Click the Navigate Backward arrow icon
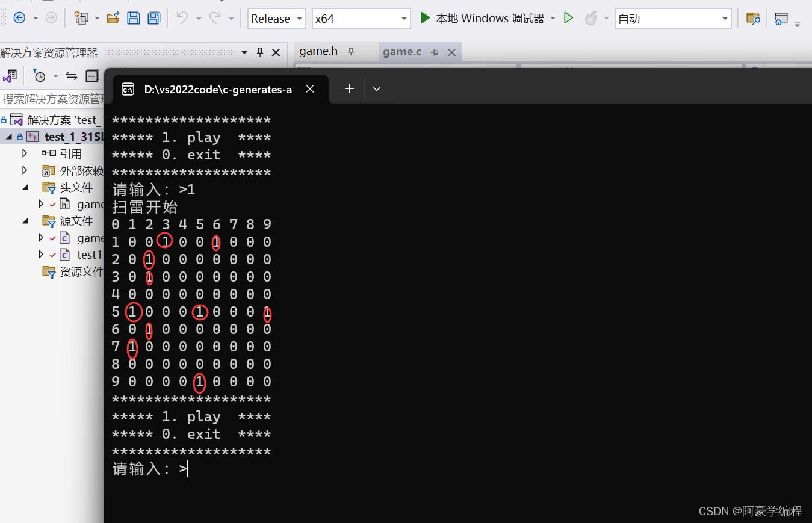Viewport: 812px width, 523px height. (x=19, y=18)
